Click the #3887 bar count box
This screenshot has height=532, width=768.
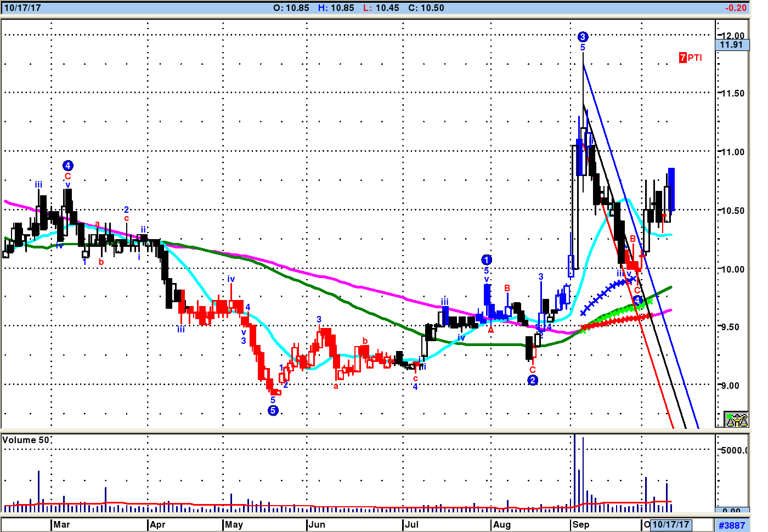(732, 525)
